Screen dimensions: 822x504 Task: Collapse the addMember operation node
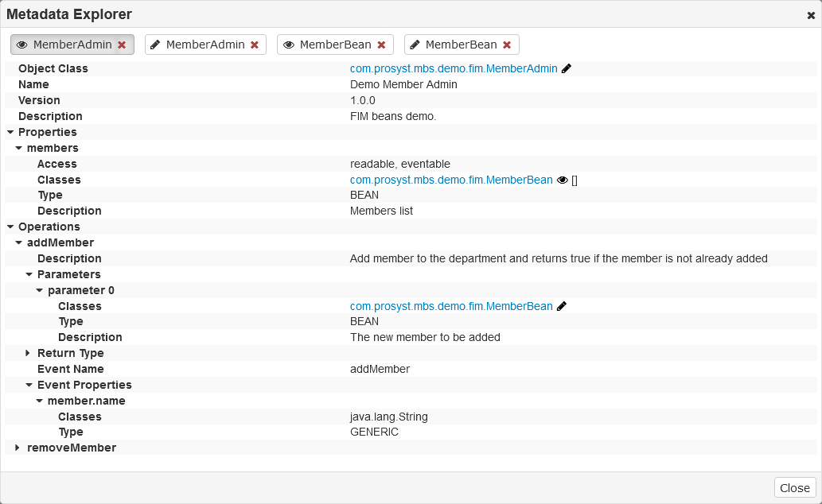19,243
